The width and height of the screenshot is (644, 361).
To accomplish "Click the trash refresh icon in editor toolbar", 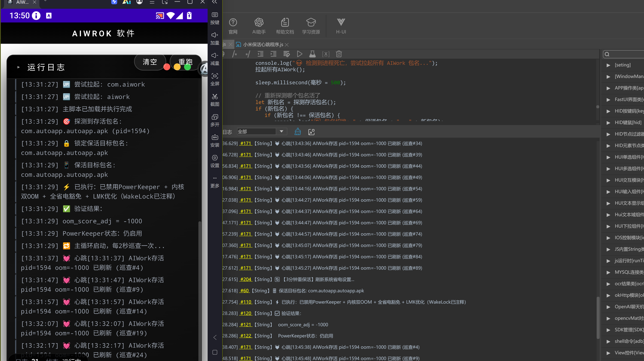I will tap(339, 54).
